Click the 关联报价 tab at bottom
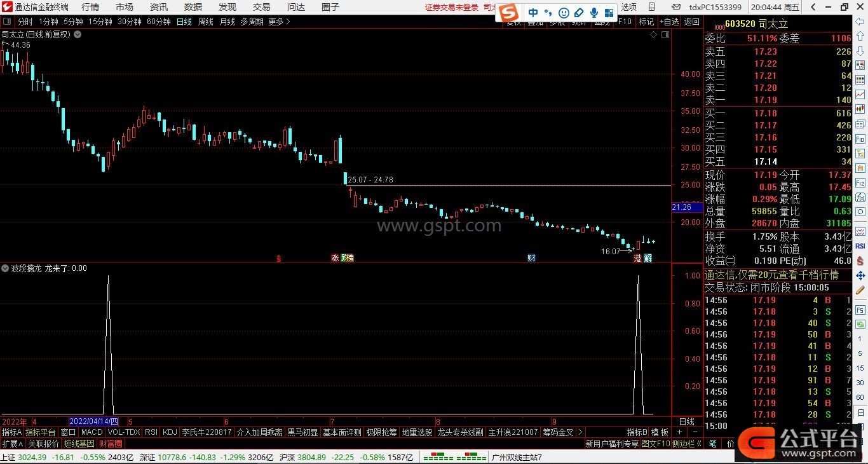The height and width of the screenshot is (464, 868). tap(43, 444)
